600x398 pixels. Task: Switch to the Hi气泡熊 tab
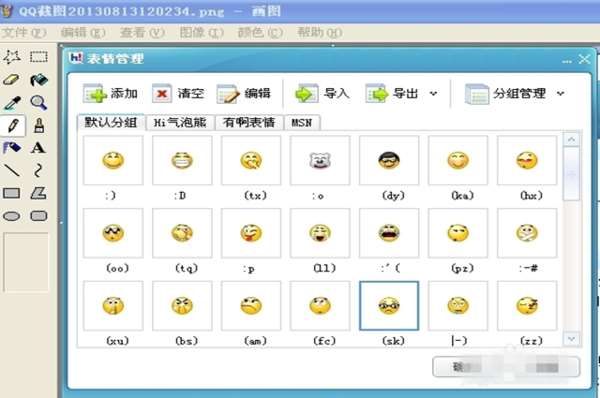[180, 122]
